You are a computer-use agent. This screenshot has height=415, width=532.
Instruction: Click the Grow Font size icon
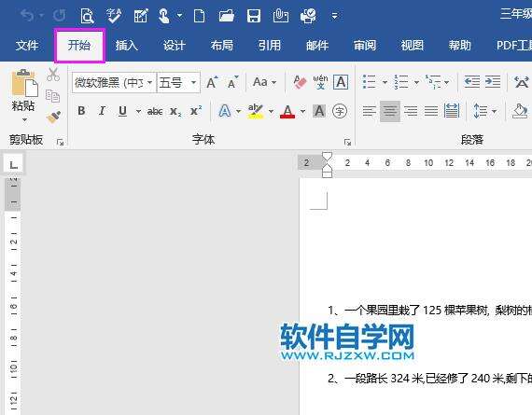point(212,82)
